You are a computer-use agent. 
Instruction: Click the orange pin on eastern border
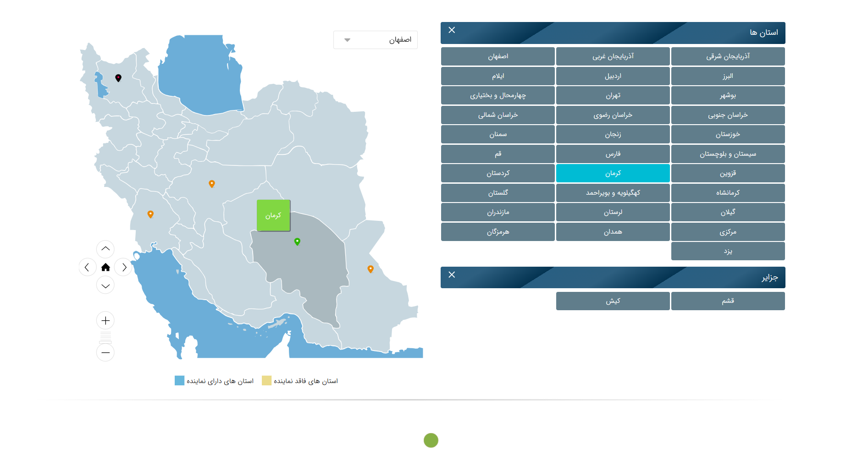pyautogui.click(x=370, y=269)
